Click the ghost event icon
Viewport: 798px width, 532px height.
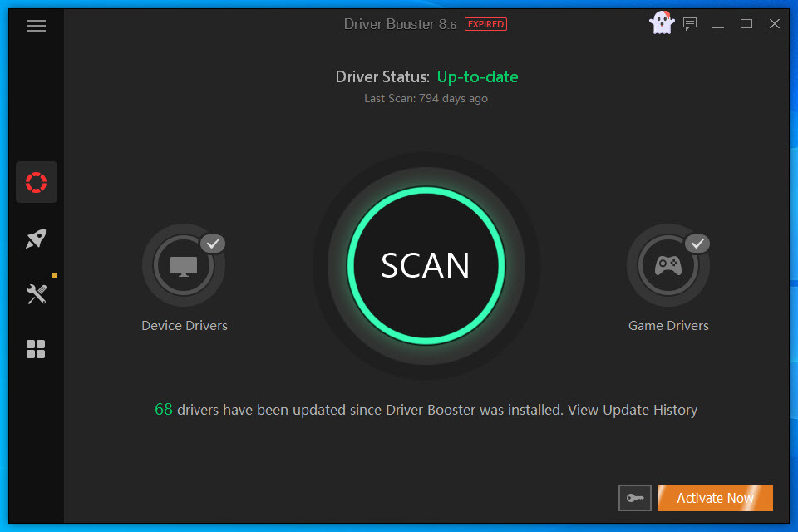tap(662, 23)
